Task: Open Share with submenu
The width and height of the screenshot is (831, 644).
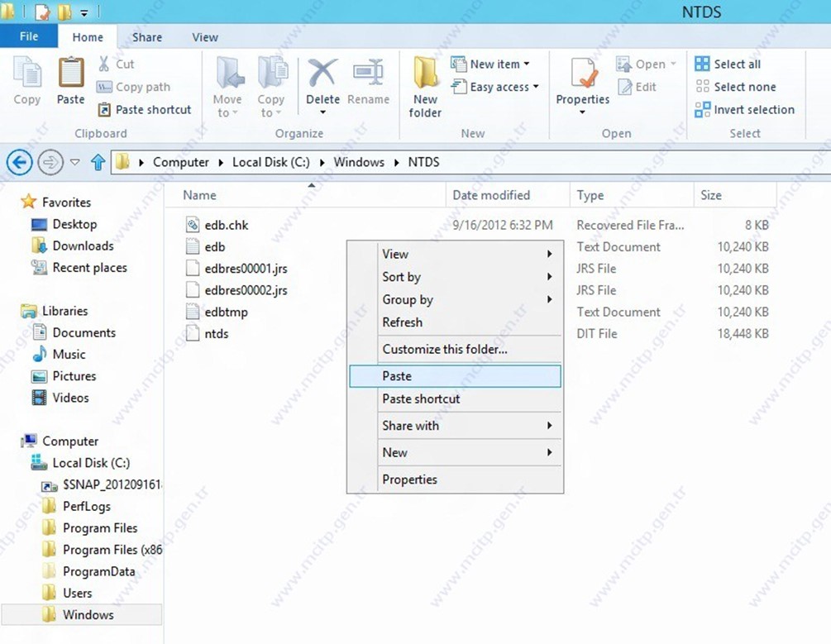Action: point(456,426)
